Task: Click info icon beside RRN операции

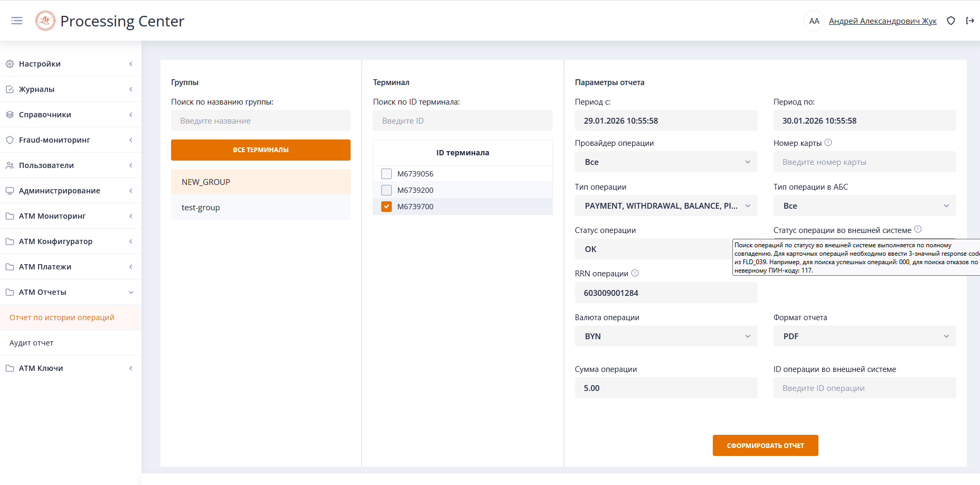Action: coord(635,273)
